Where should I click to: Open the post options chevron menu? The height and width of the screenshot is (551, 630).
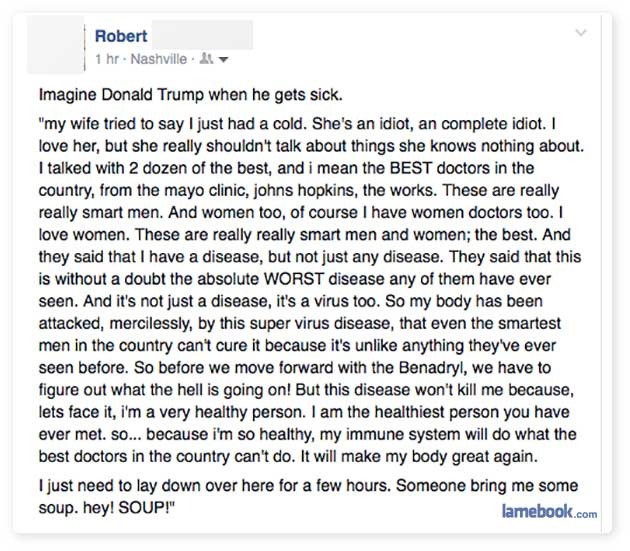coord(581,33)
